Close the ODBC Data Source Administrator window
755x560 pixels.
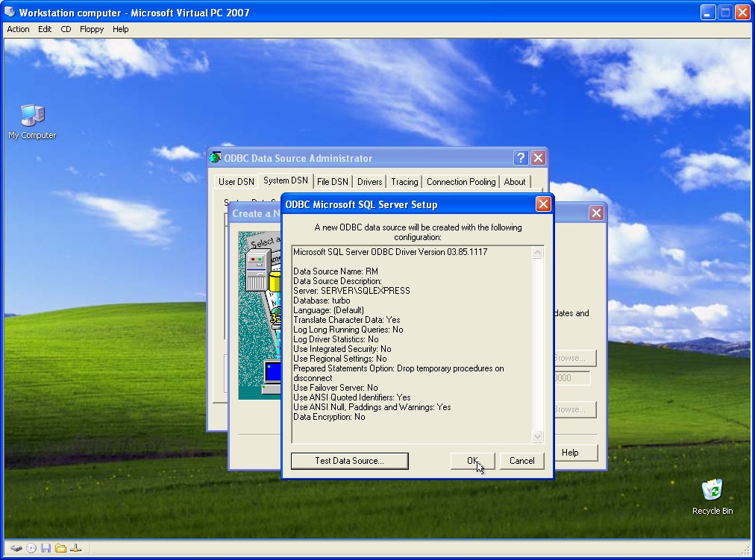click(x=539, y=158)
